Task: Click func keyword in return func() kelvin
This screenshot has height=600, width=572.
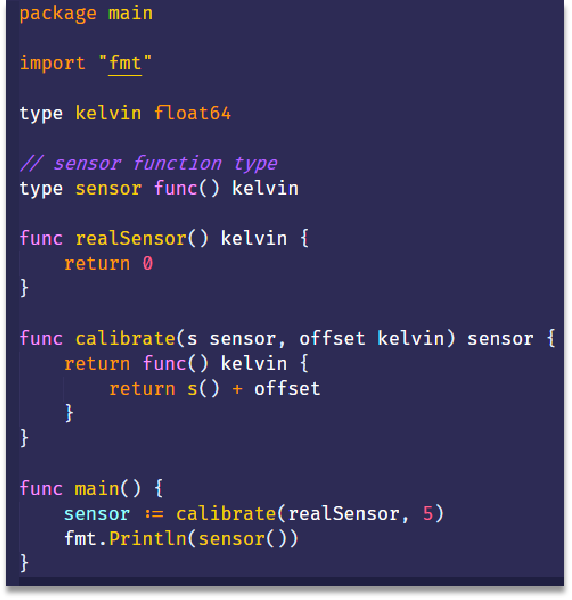Action: pos(165,364)
